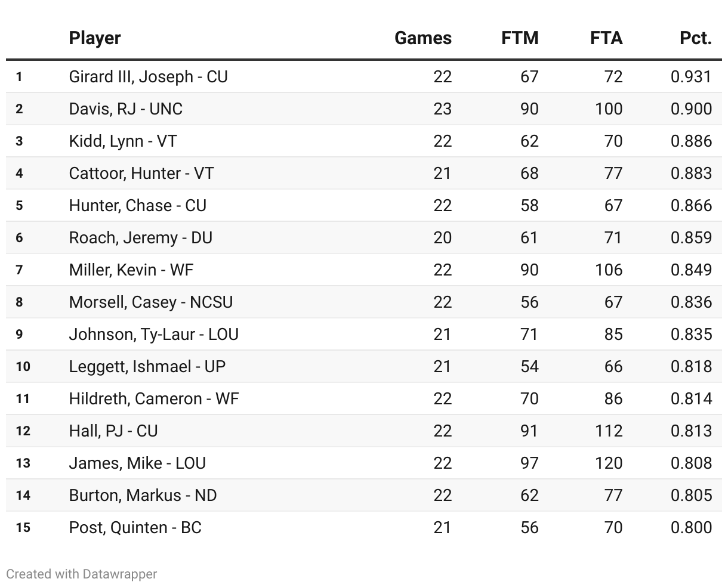Viewport: 728px width, 588px height.
Task: Select Hall, PJ - CU row
Action: [x=364, y=431]
